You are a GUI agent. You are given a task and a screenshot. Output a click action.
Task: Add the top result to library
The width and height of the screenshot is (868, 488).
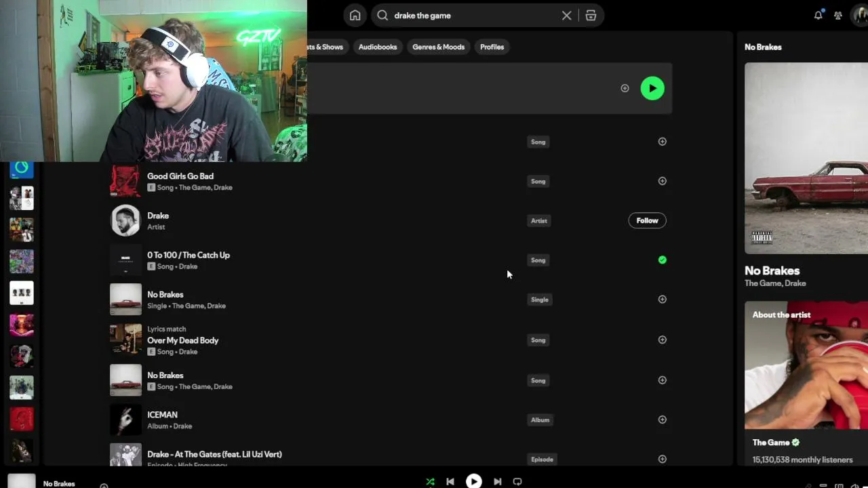(x=625, y=88)
